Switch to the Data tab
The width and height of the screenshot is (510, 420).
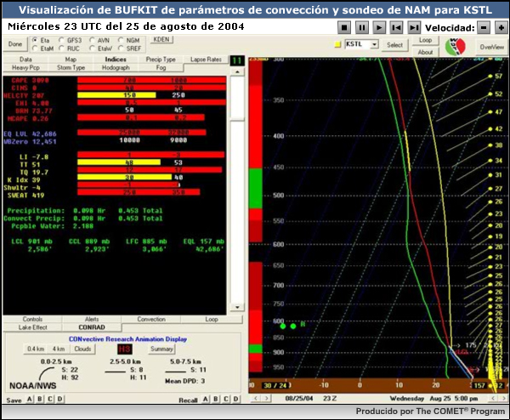click(25, 60)
